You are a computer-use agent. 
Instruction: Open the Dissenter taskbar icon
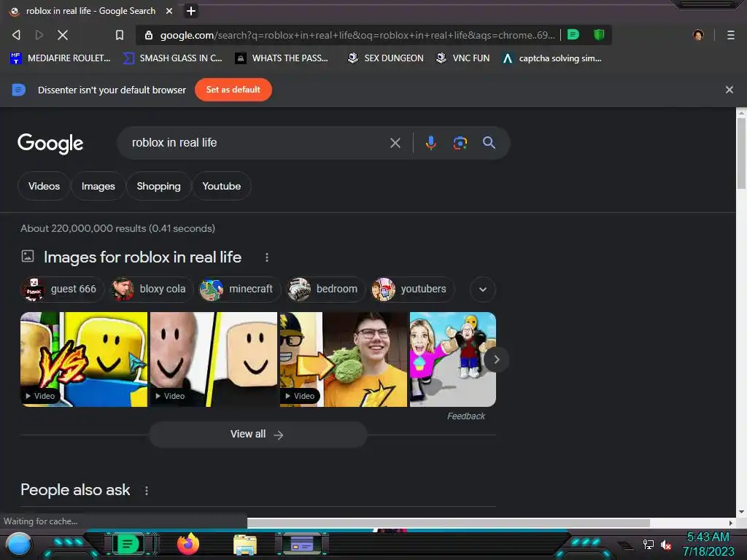tap(128, 544)
